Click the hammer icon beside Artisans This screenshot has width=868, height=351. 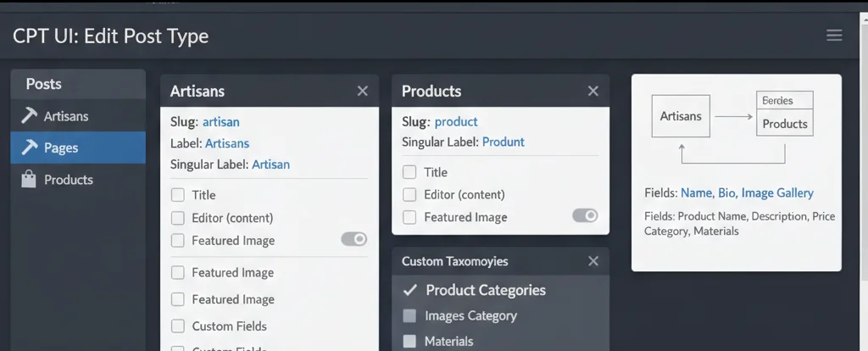[x=29, y=115]
